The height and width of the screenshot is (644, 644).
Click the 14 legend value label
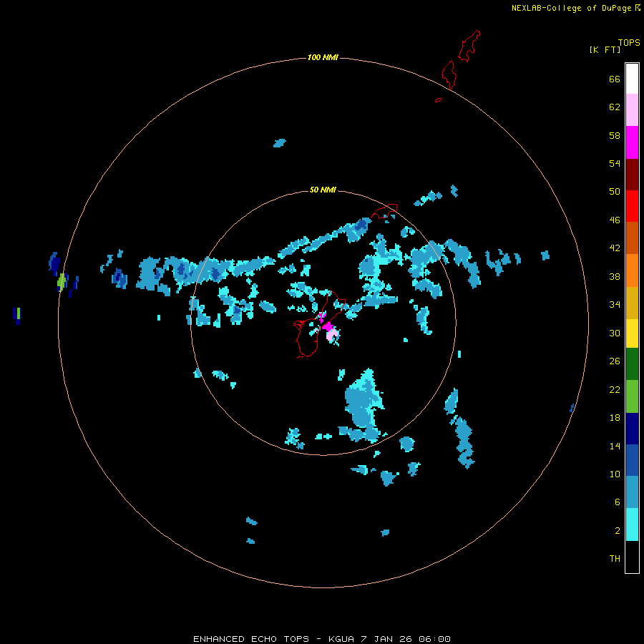615,446
